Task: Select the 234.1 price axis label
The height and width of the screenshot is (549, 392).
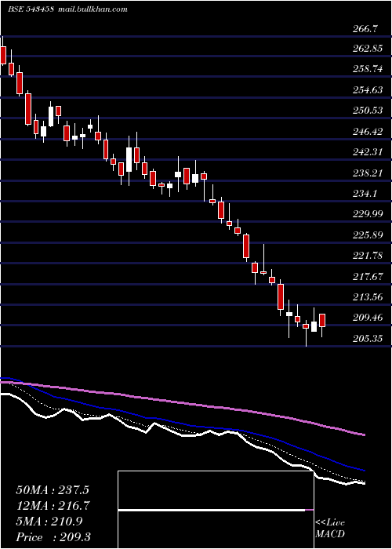Action: pos(365,193)
